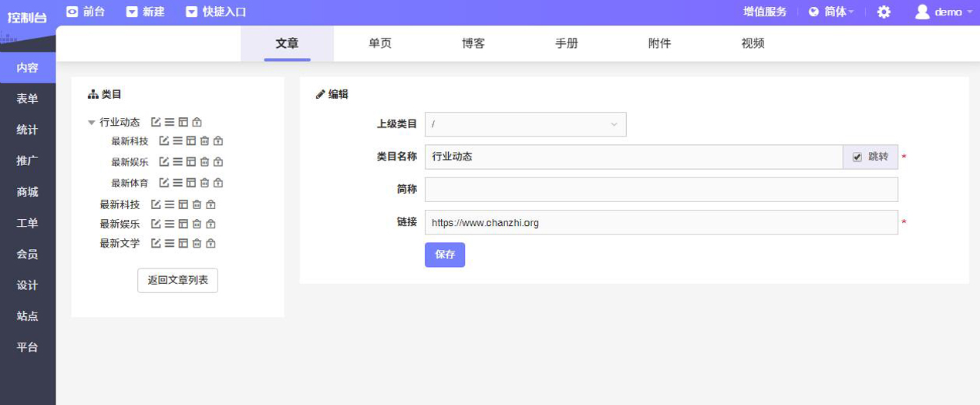Switch to the 单页 tab
Image resolution: width=980 pixels, height=405 pixels.
pos(380,43)
